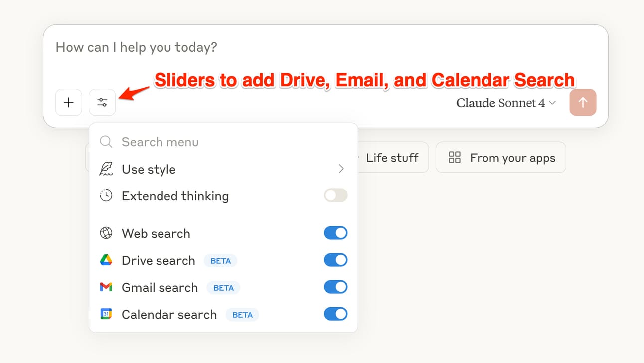Open the Claude Sonnet 4 model dropdown
The width and height of the screenshot is (644, 363).
(506, 103)
